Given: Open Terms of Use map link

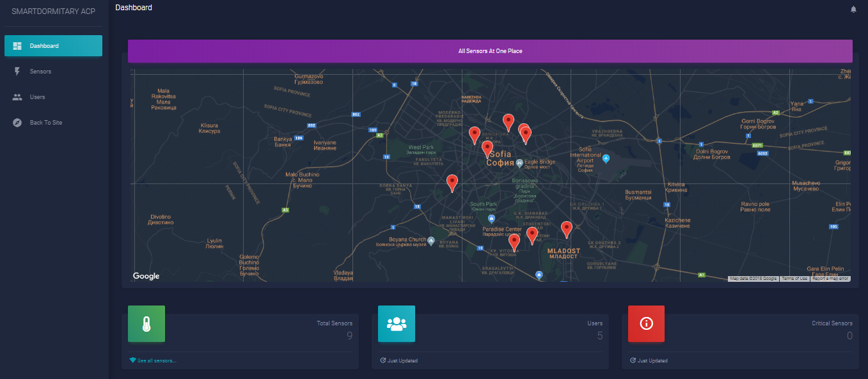Looking at the screenshot, I should (794, 279).
